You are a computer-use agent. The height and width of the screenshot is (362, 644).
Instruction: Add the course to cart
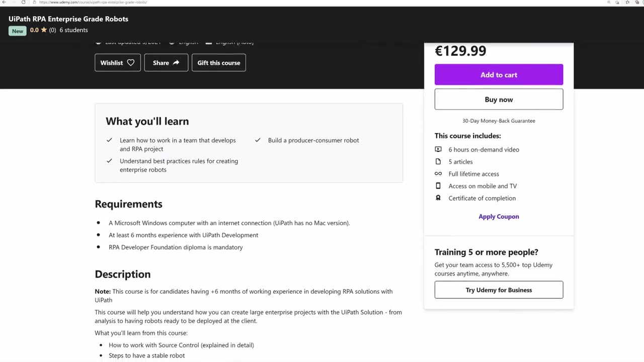[x=499, y=75]
